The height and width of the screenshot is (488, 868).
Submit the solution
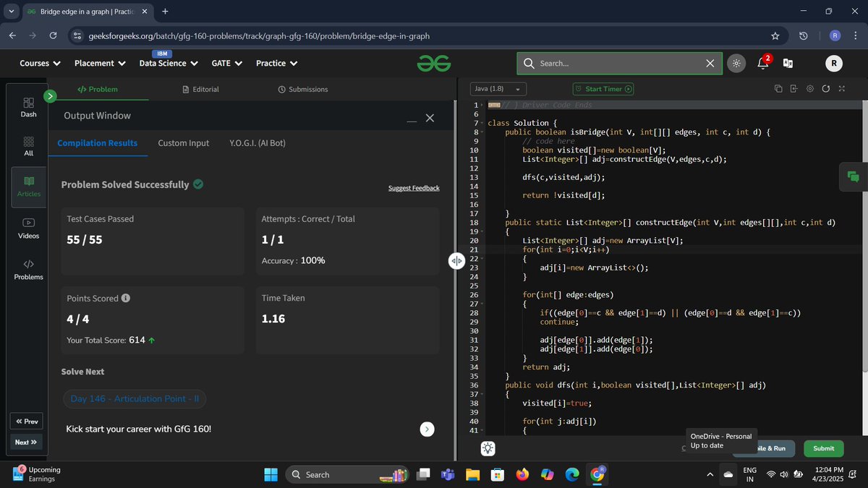coord(823,448)
